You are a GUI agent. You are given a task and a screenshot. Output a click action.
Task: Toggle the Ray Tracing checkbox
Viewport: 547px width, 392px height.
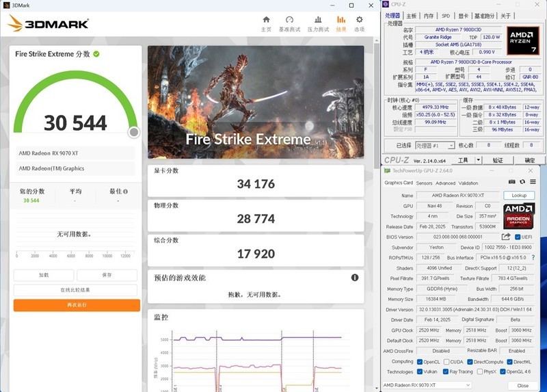coord(446,371)
